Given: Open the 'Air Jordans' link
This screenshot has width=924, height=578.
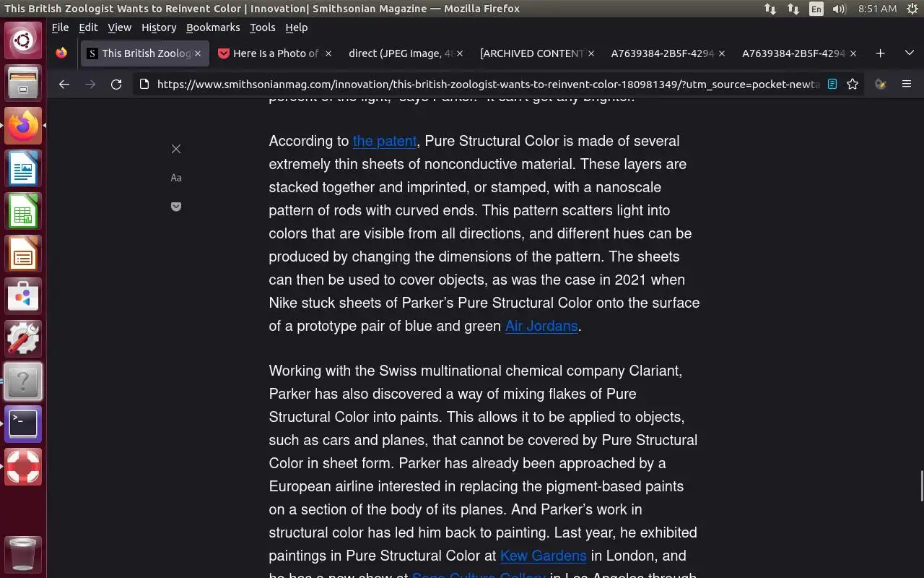Looking at the screenshot, I should pyautogui.click(x=541, y=326).
